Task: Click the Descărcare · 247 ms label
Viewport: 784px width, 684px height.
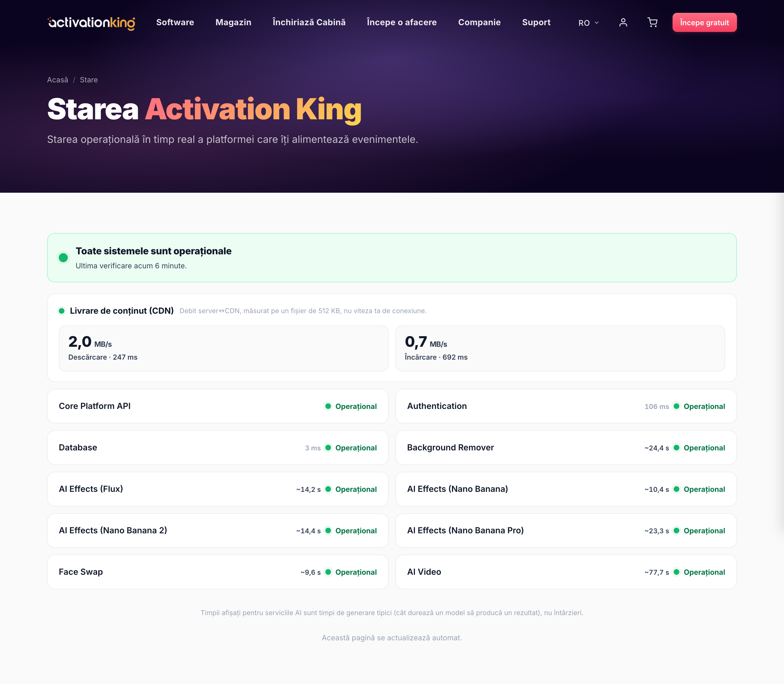Action: coord(103,357)
